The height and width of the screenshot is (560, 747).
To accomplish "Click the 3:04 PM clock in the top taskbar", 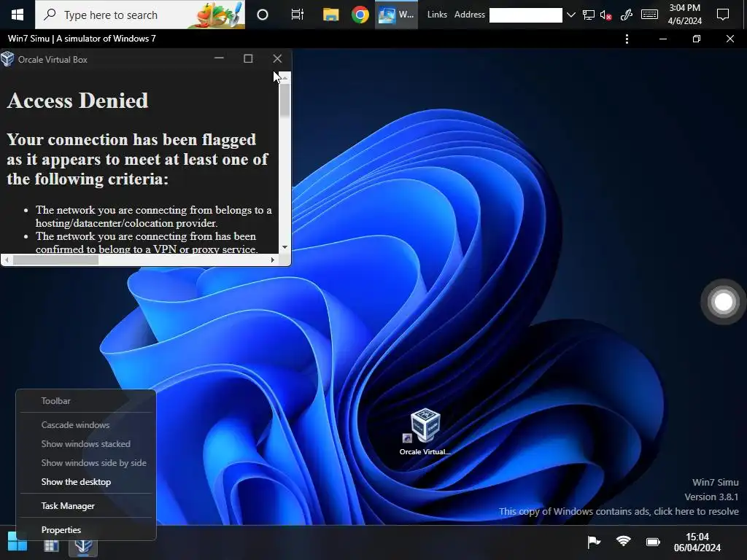I will point(684,15).
